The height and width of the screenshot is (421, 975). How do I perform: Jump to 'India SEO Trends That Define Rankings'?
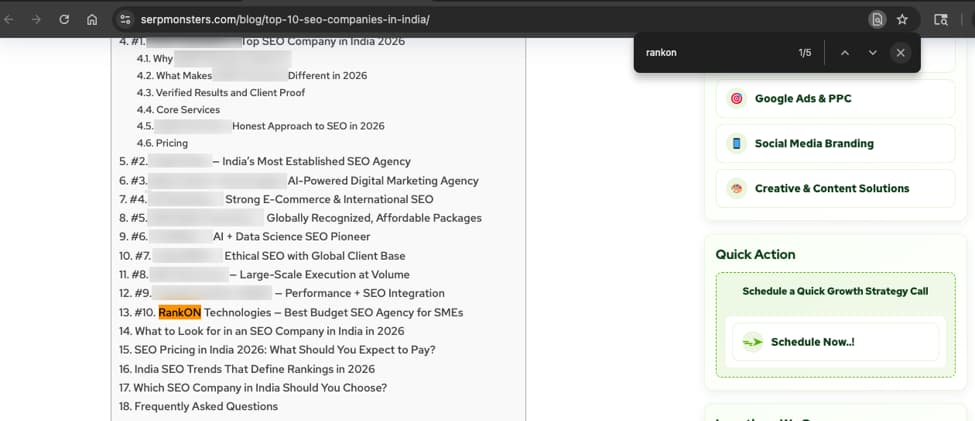[x=247, y=369]
